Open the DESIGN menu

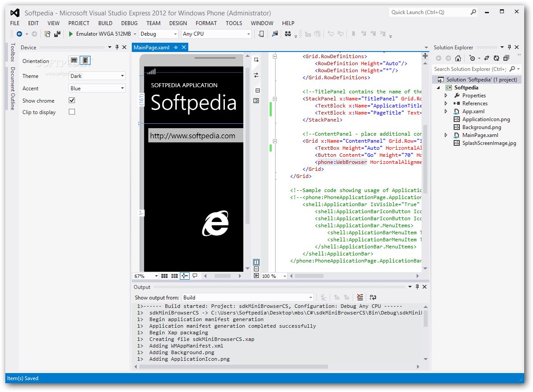click(178, 23)
